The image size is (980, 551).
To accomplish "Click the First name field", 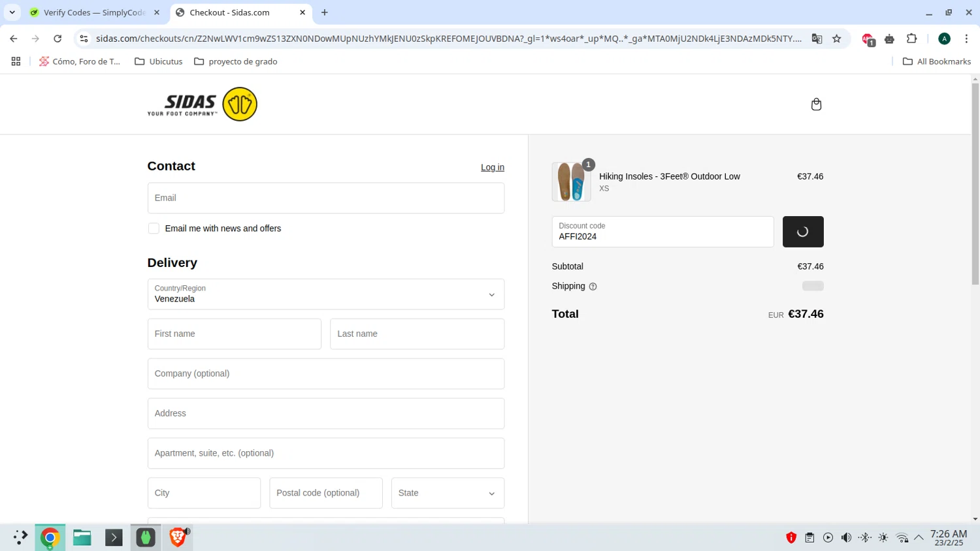I will (235, 334).
